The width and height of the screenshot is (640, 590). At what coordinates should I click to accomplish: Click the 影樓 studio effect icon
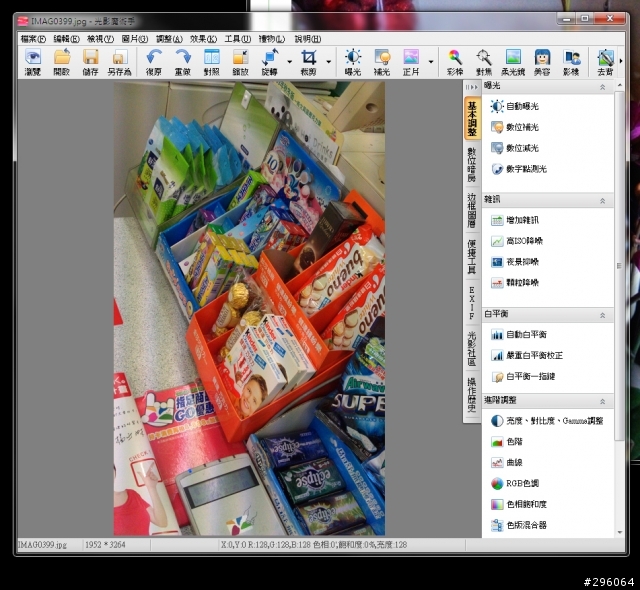(571, 62)
